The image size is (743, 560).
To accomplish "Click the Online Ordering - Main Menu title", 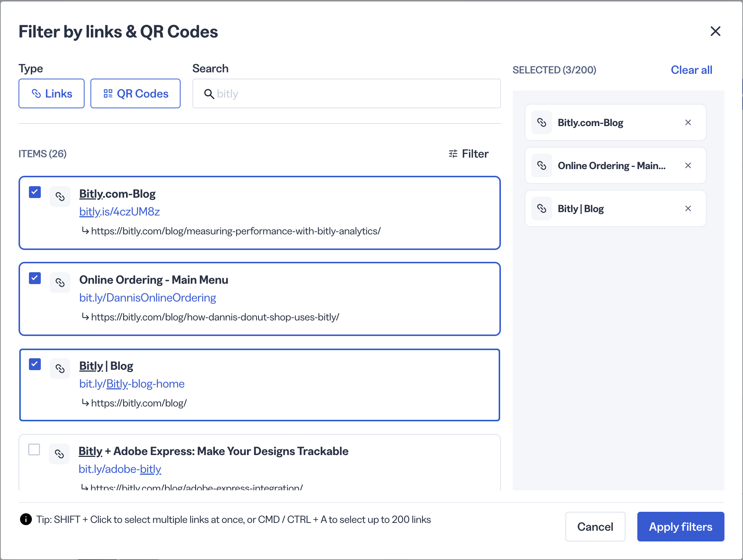I will tap(154, 280).
